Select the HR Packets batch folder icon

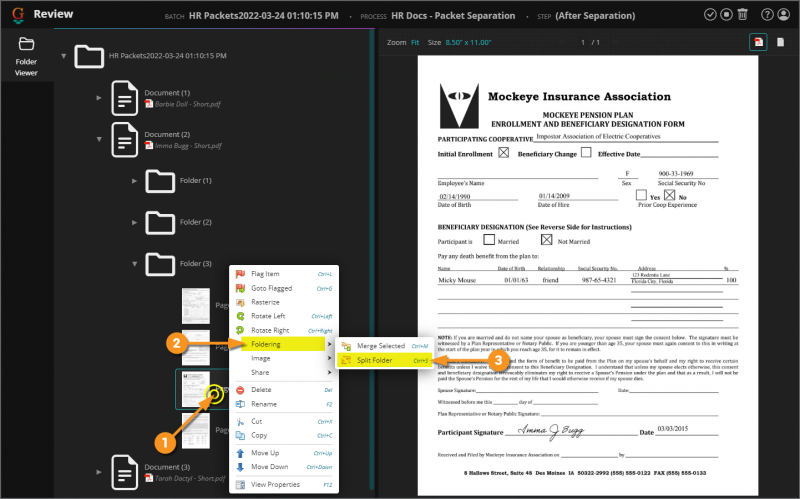(89, 56)
